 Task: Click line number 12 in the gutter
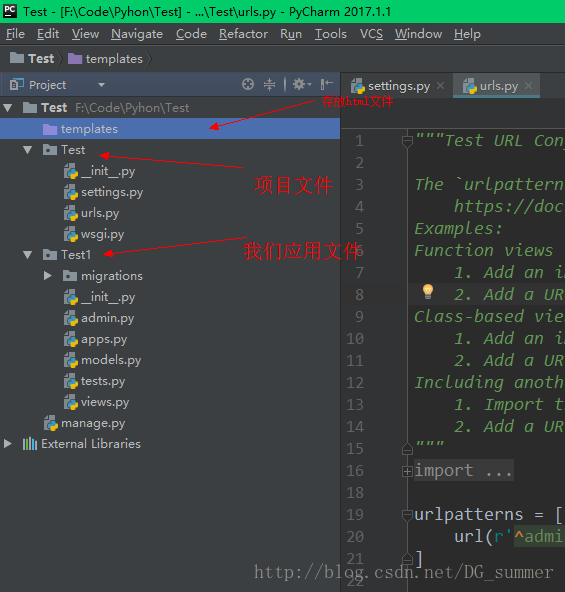point(355,383)
